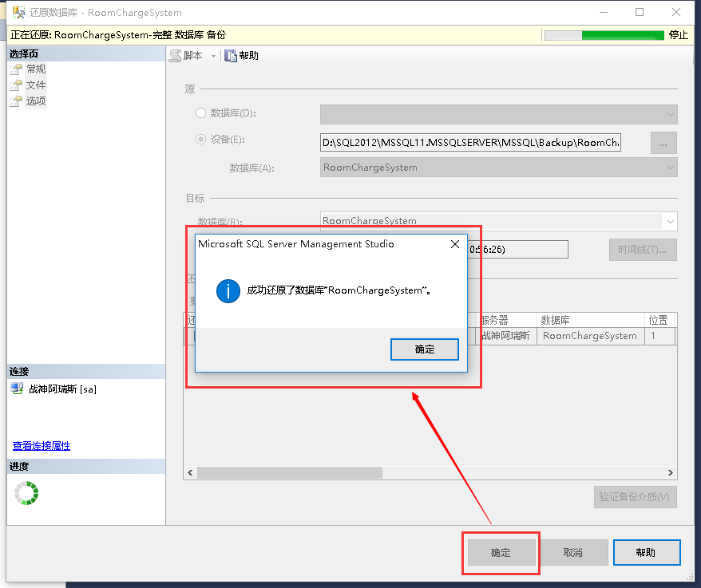The image size is (701, 588).
Task: Click the 进度 panel header
Action: 86,466
